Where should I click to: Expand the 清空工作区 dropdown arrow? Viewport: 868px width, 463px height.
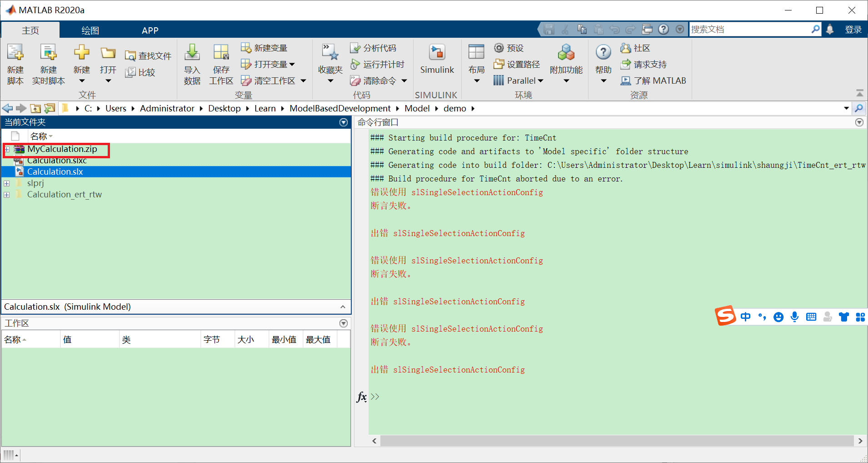click(303, 81)
